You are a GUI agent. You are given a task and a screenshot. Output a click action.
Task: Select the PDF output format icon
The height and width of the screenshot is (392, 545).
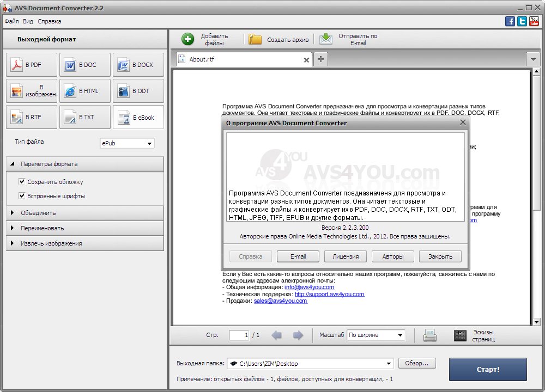[17, 65]
